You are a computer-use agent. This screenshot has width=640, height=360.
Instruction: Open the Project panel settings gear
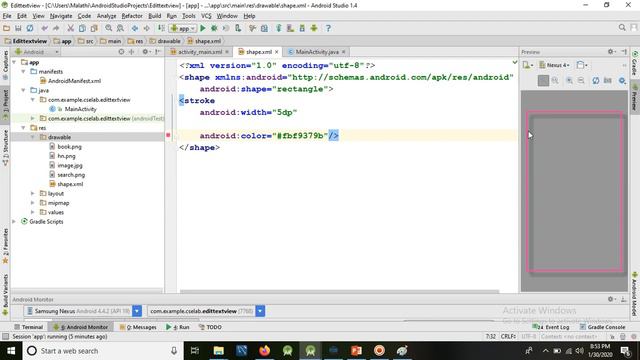[x=144, y=52]
